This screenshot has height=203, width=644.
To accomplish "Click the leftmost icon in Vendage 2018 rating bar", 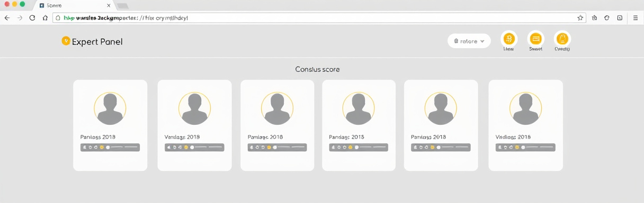I will tap(169, 147).
